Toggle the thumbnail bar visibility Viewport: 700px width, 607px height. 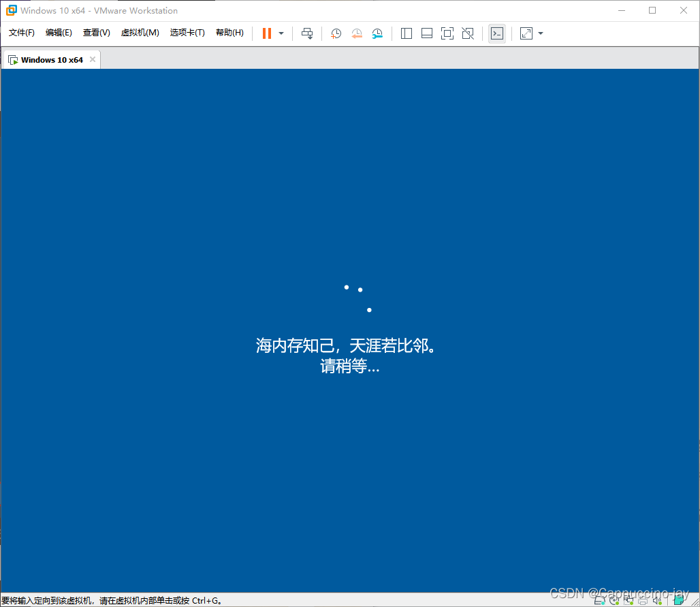click(x=427, y=33)
